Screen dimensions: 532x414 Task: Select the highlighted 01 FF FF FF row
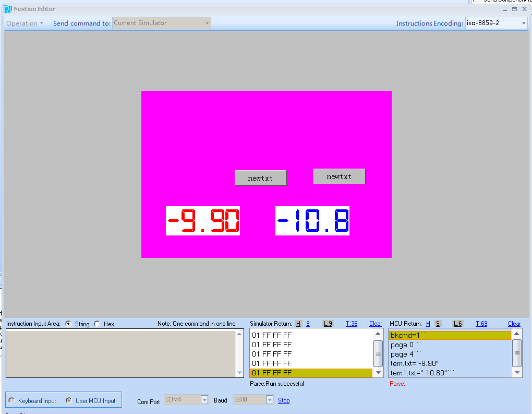[311, 373]
